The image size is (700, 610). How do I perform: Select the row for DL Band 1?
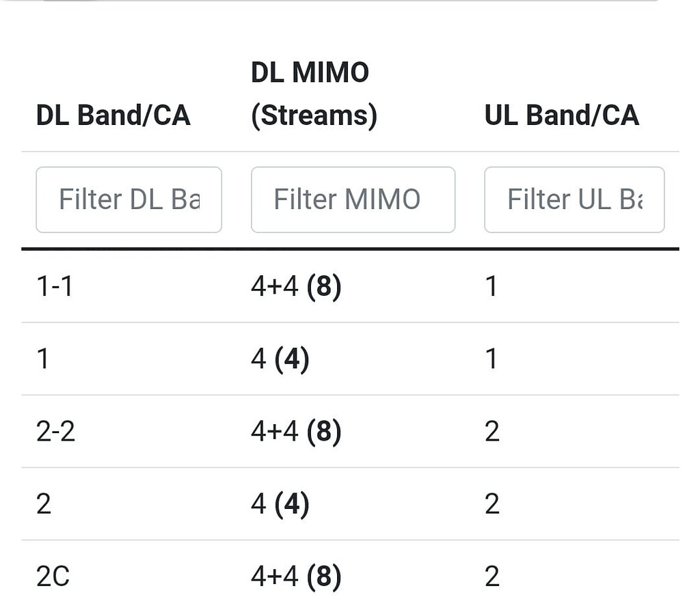[42, 359]
